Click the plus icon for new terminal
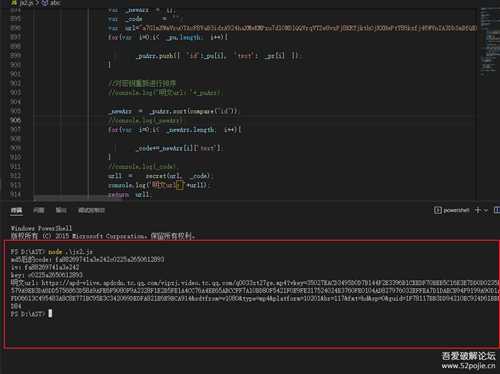 478,210
